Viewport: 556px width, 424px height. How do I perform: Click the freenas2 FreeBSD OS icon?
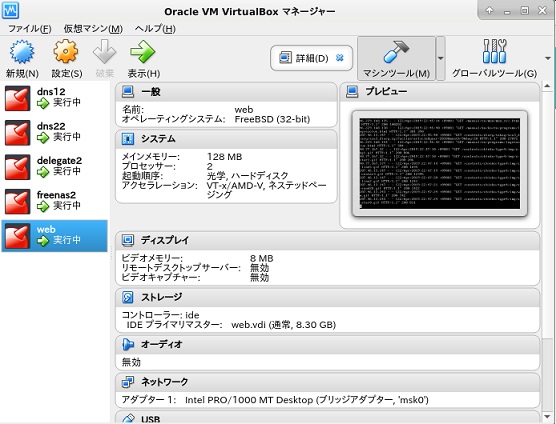[x=17, y=201]
